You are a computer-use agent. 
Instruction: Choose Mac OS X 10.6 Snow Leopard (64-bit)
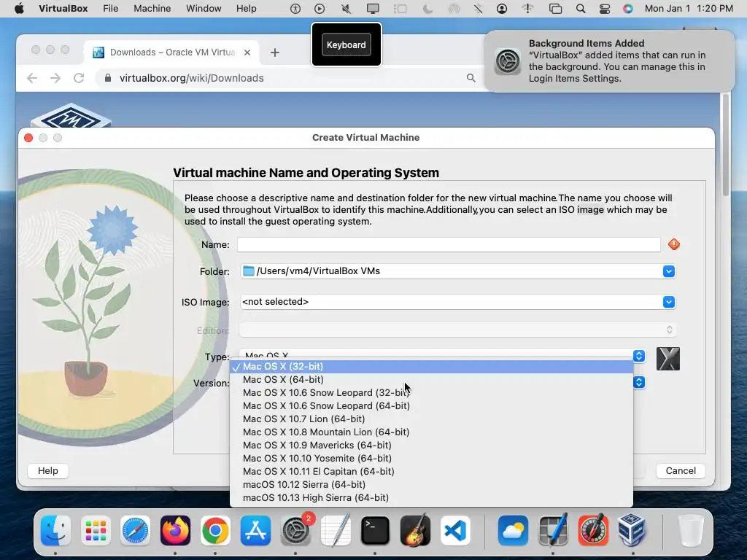pos(431,405)
